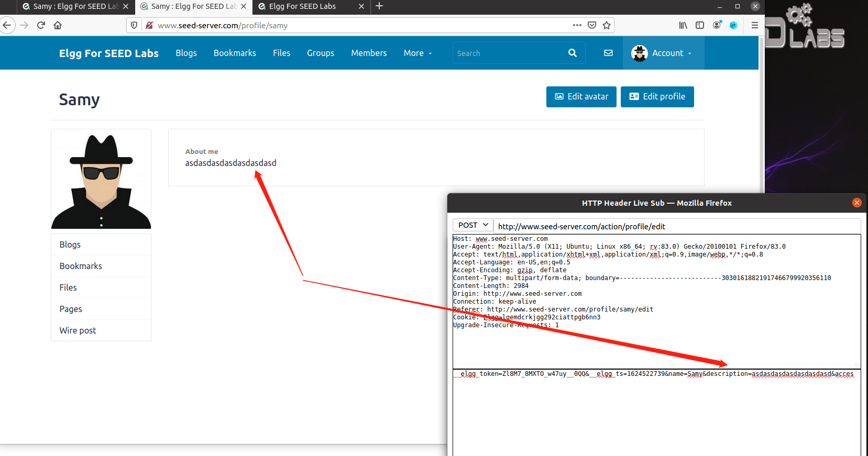Open the messages envelope icon
Image resolution: width=868 pixels, height=456 pixels.
point(608,53)
